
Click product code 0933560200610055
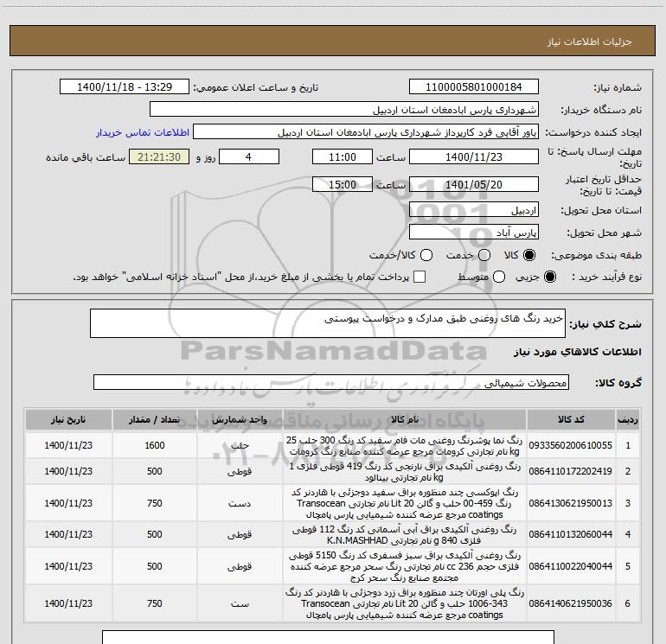point(571,445)
